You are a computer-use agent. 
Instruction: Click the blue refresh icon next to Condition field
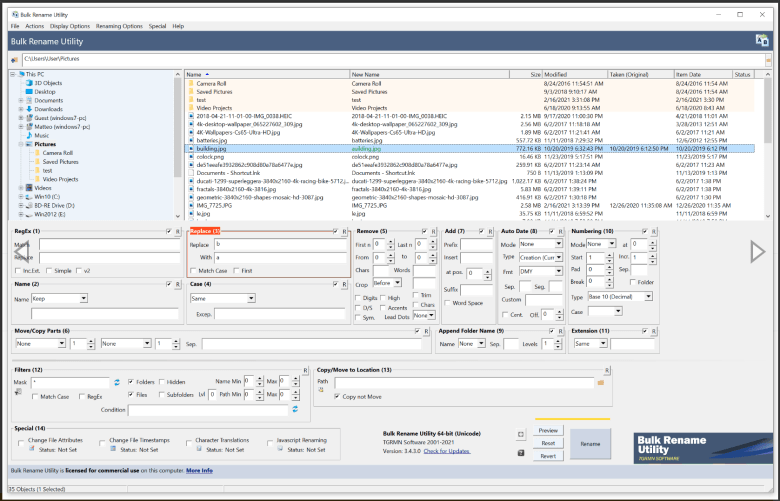click(x=295, y=409)
